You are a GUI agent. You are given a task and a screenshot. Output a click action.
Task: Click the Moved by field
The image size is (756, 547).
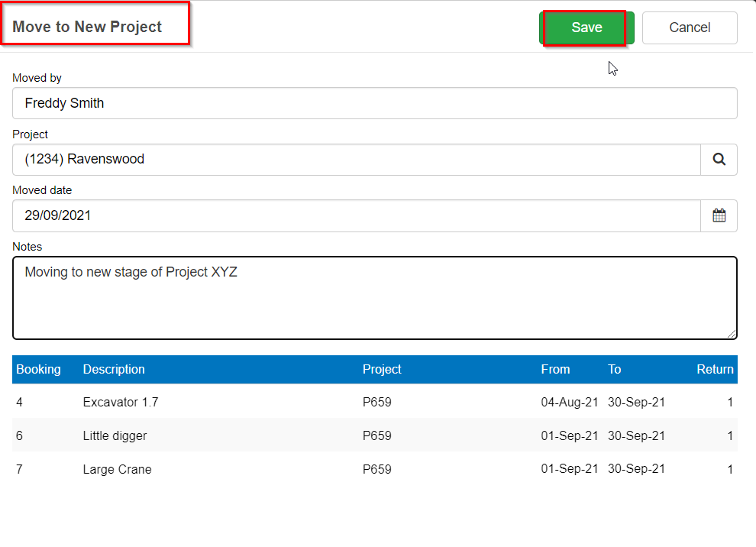click(375, 103)
